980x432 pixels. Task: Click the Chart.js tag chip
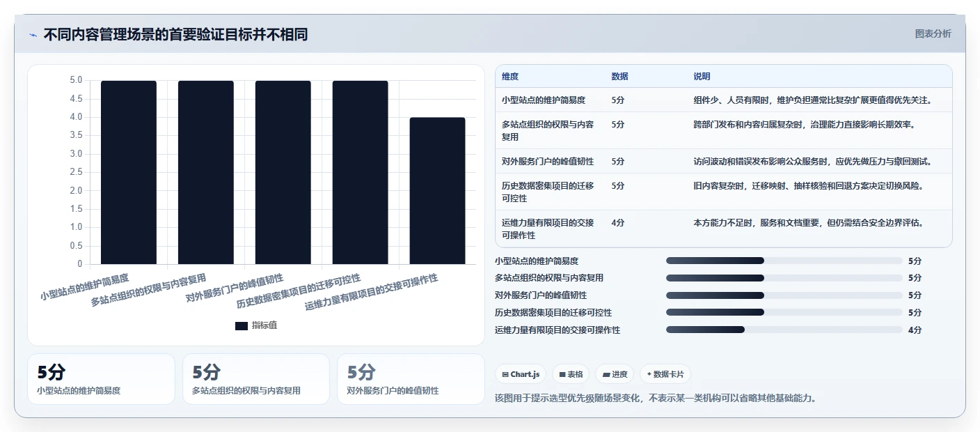(521, 374)
